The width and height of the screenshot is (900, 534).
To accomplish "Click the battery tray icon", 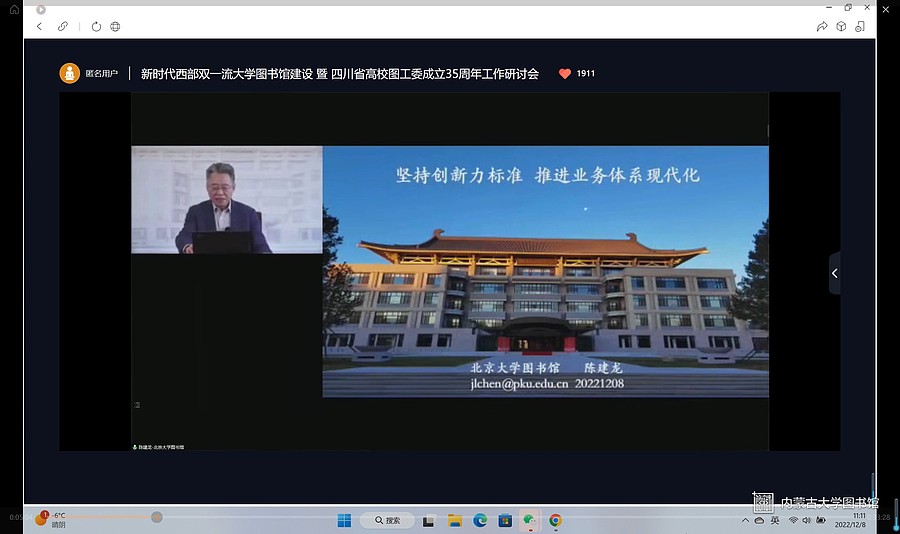I will pos(821,520).
